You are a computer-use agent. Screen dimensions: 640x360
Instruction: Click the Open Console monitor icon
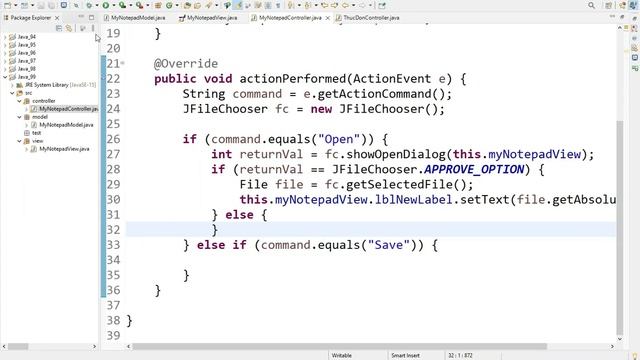click(64, 5)
